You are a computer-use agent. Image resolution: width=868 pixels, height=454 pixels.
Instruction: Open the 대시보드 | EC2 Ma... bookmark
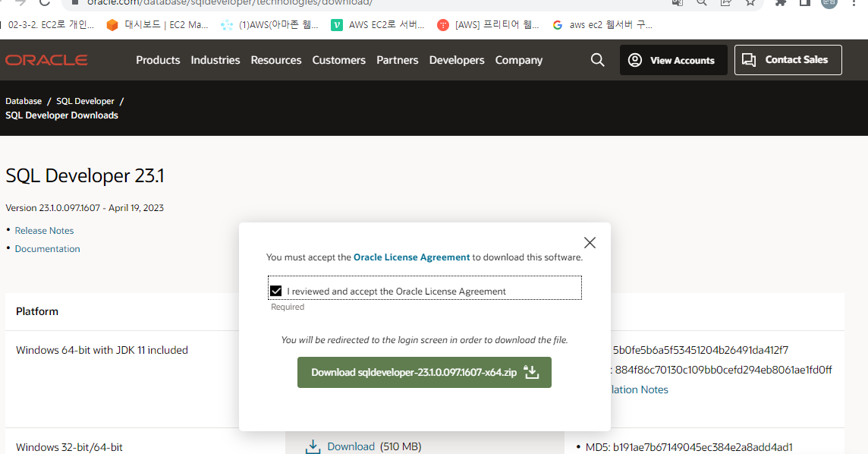(x=158, y=24)
